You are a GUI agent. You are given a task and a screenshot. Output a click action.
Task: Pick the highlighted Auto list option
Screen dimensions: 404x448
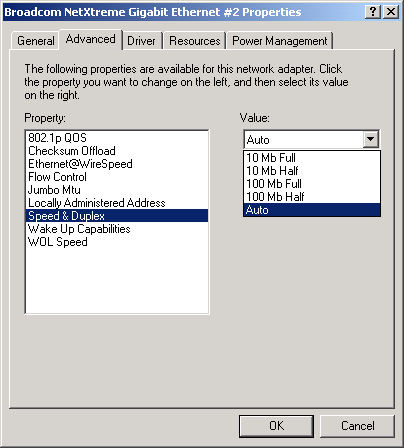312,210
